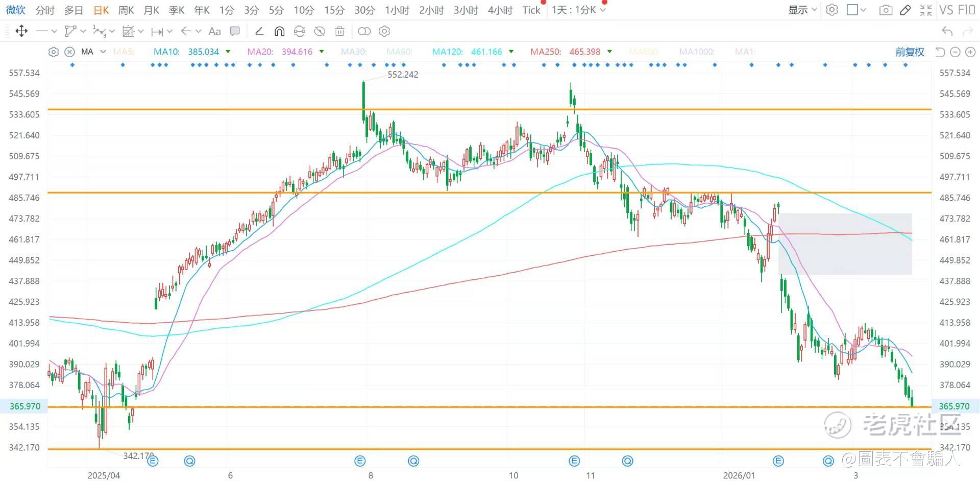Toggle the MA5 line on
Viewport: 980px width, 481px height.
click(124, 52)
